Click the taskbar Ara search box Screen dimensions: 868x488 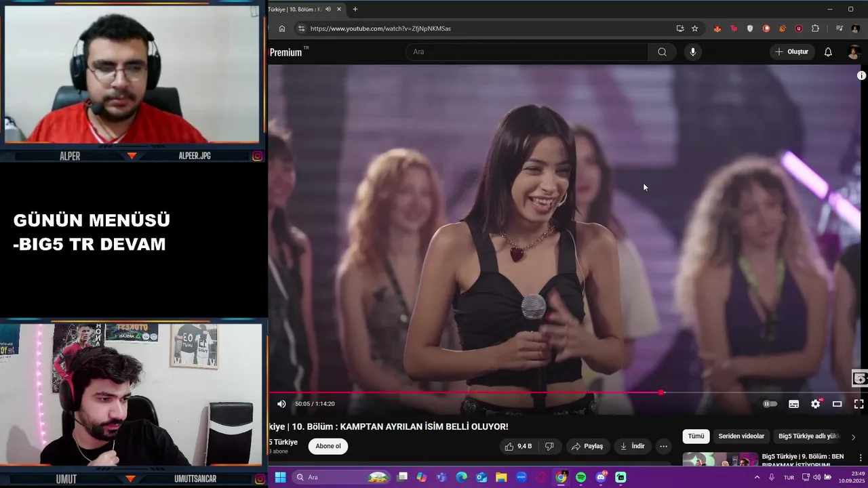coord(342,477)
